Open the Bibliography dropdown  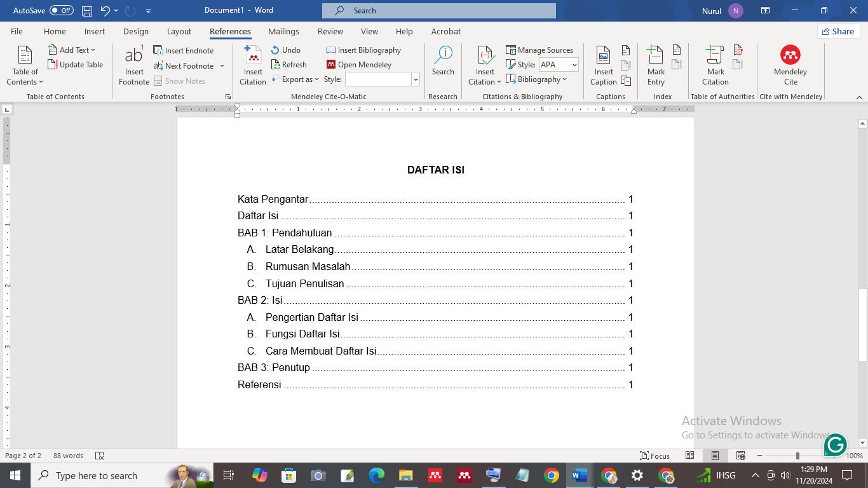click(536, 79)
